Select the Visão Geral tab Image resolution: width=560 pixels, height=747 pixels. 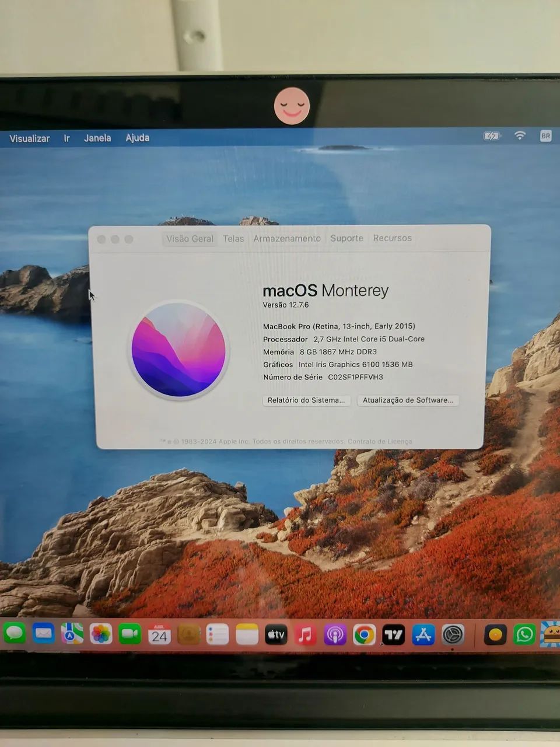click(190, 239)
